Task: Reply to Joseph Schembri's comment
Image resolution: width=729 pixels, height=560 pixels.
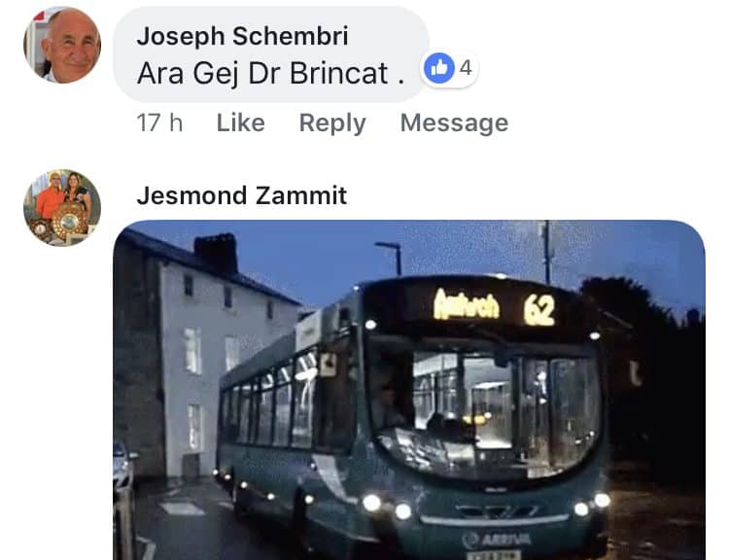Action: (x=332, y=123)
